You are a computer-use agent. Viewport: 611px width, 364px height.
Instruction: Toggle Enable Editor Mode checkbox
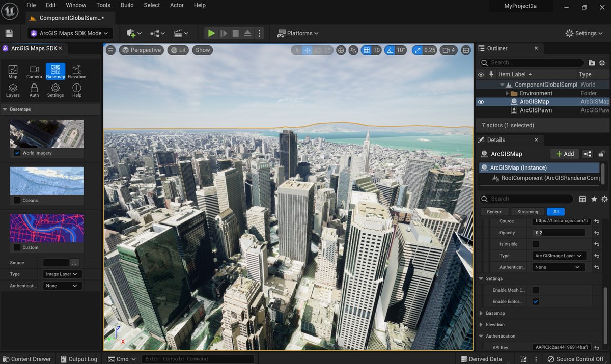536,302
